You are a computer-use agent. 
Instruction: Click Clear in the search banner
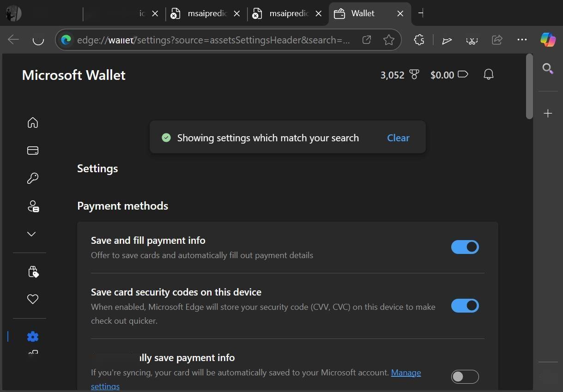point(398,138)
